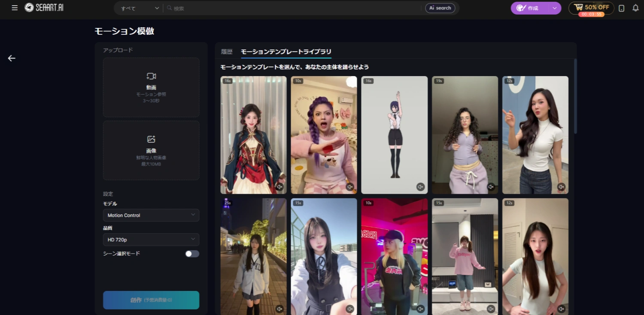This screenshot has width=644, height=315.
Task: Open the すべて search category dropdown
Action: pyautogui.click(x=139, y=8)
